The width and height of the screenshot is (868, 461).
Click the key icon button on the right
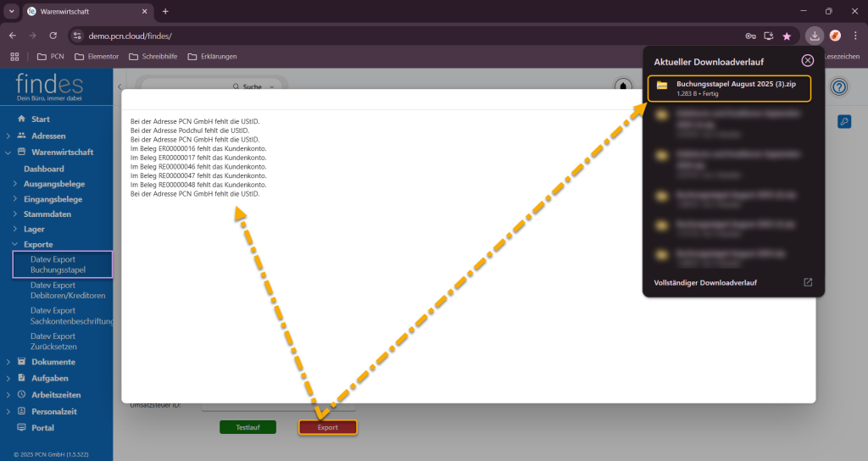(x=844, y=122)
